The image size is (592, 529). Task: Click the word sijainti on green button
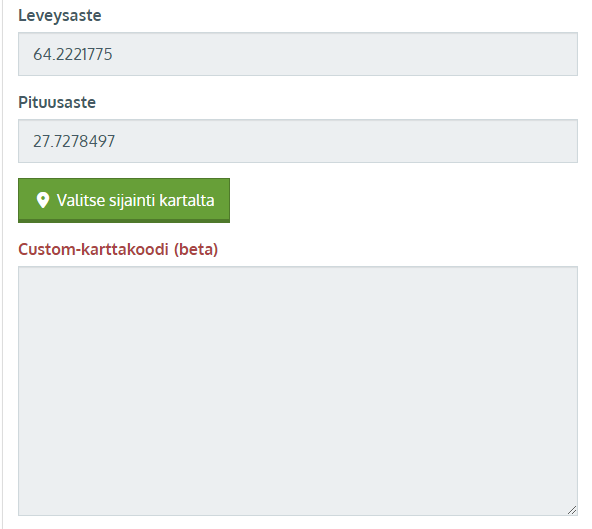132,201
